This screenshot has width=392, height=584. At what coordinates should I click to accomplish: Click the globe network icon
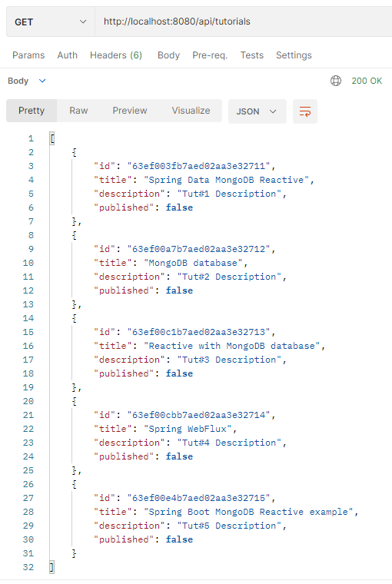[x=336, y=81]
